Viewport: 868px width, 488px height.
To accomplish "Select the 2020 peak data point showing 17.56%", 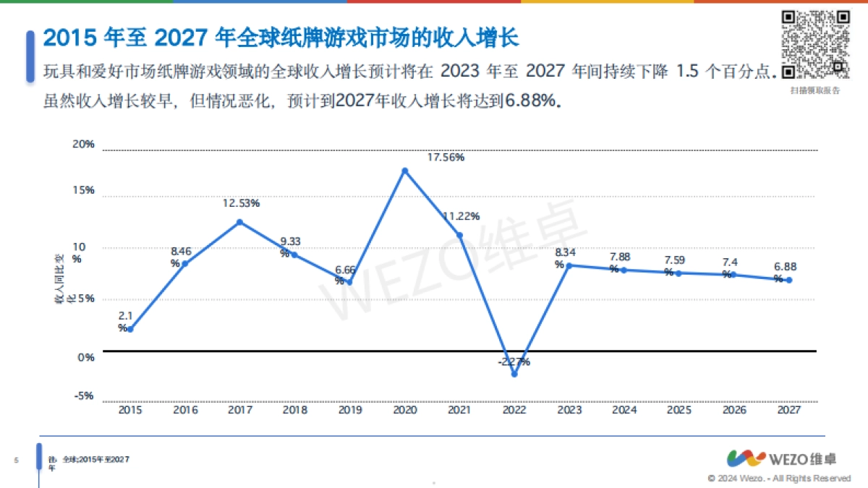I will pos(404,170).
